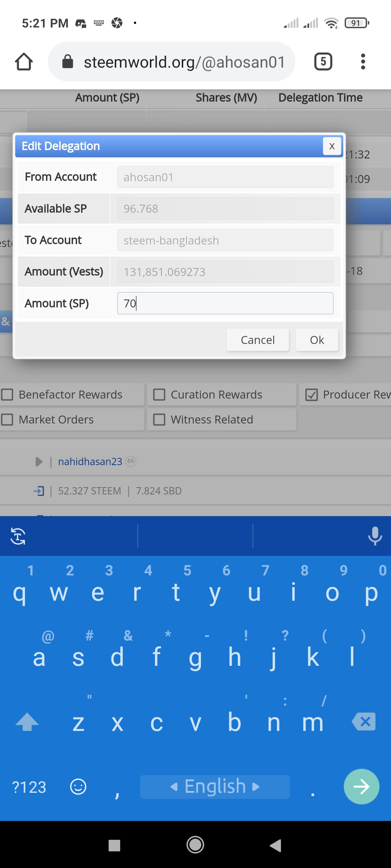Tap the keyboard backspace key
This screenshot has height=868, width=391.
[x=364, y=722]
